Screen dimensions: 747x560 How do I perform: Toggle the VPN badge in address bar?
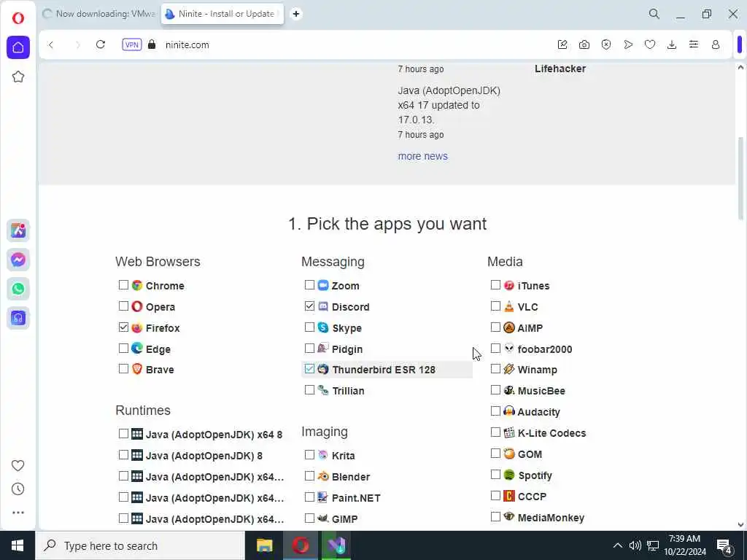coord(132,44)
